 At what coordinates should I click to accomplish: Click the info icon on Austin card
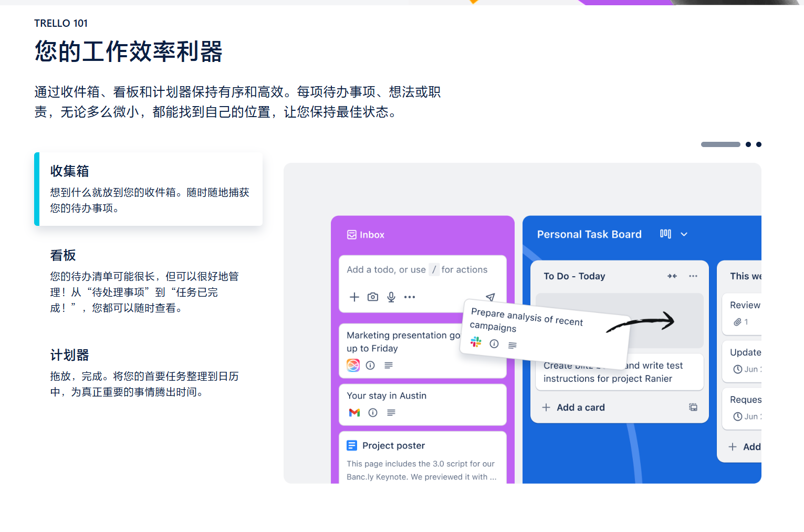373,413
